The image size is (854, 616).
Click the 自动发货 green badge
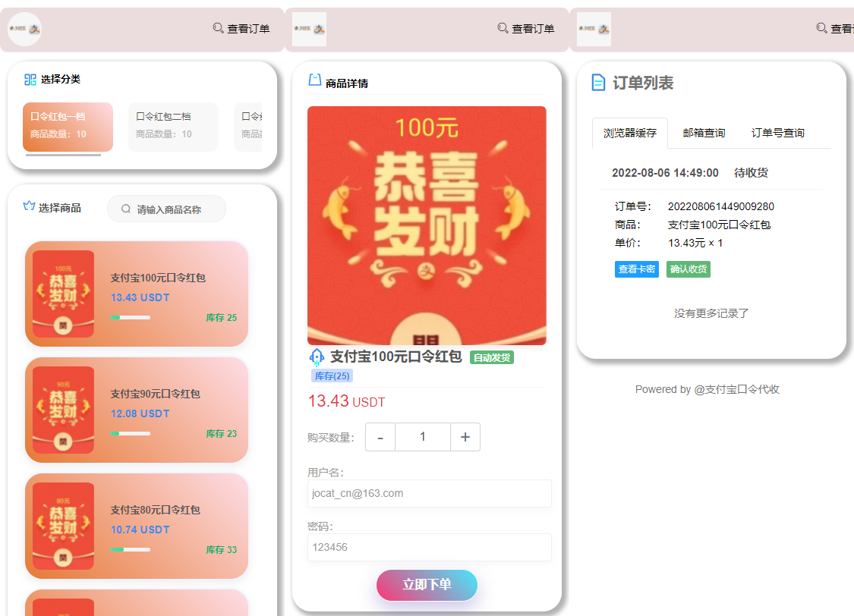pyautogui.click(x=492, y=357)
